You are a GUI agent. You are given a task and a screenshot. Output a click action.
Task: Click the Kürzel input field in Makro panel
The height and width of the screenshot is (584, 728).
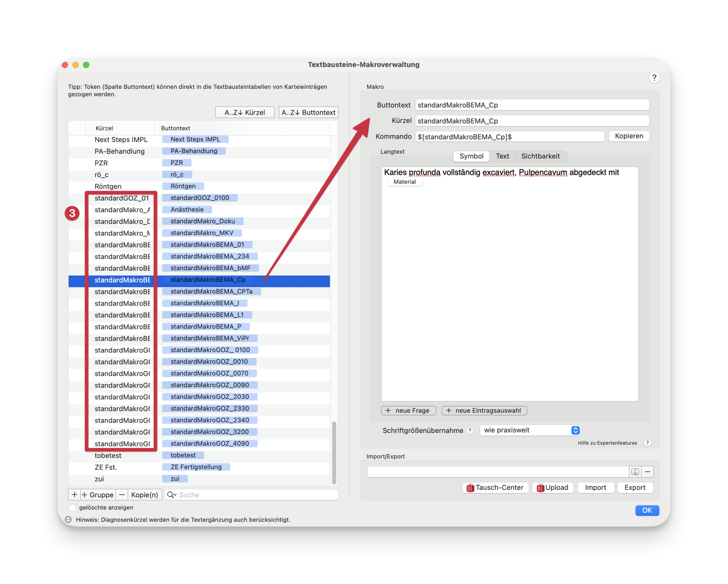coord(532,121)
